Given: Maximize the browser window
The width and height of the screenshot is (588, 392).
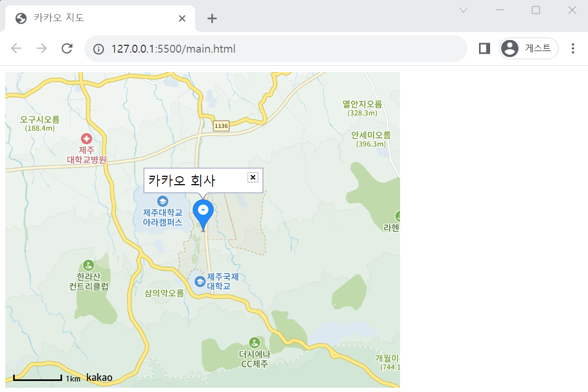Looking at the screenshot, I should point(536,10).
